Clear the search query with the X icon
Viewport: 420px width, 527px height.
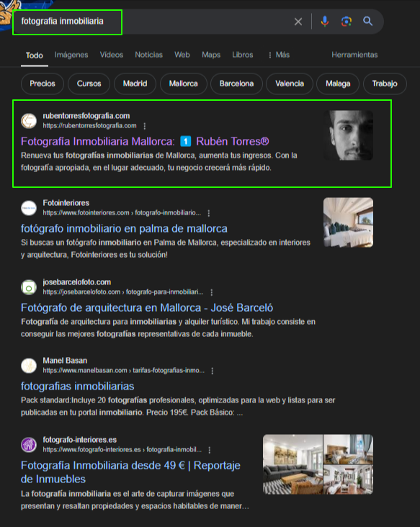[x=298, y=22]
